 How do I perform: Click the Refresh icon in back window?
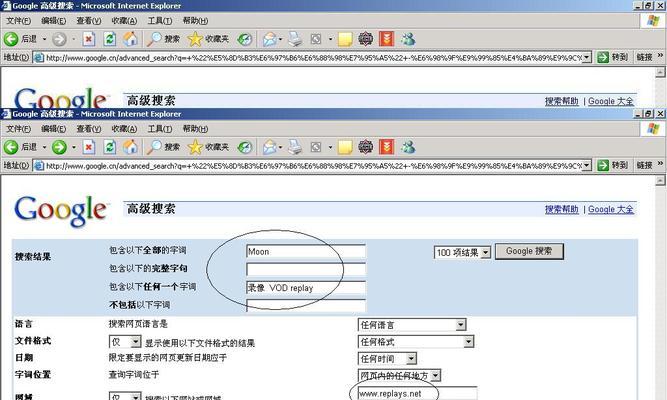point(110,39)
